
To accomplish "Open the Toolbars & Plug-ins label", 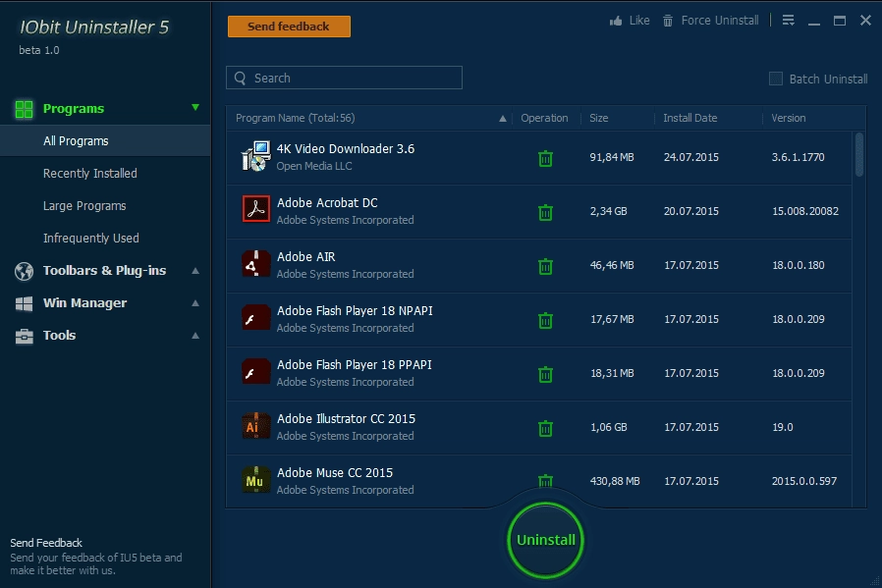I will click(x=105, y=270).
